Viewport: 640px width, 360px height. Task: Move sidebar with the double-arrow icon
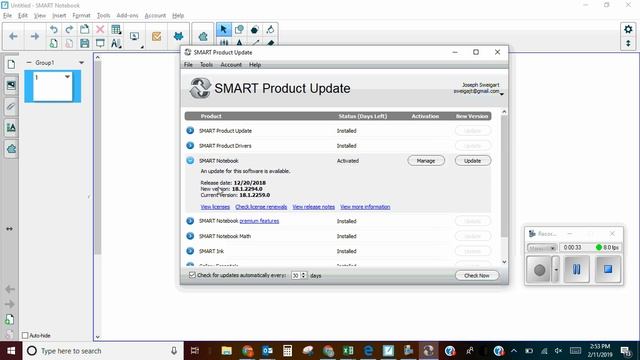9,229
